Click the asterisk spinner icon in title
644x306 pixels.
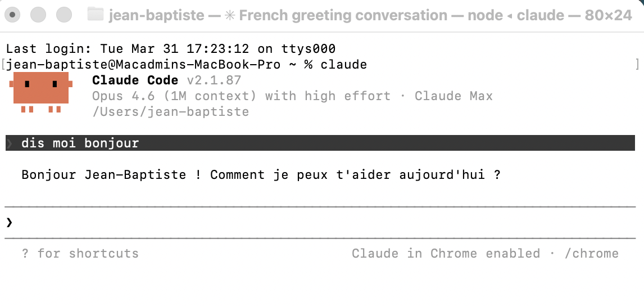229,16
